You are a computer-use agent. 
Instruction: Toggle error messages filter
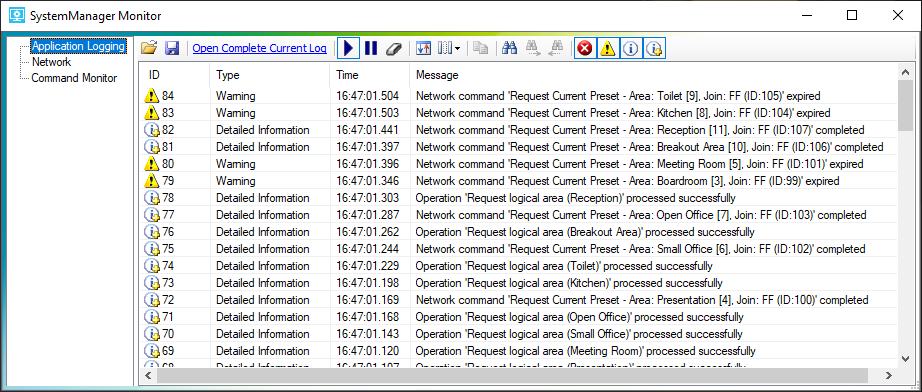(584, 48)
